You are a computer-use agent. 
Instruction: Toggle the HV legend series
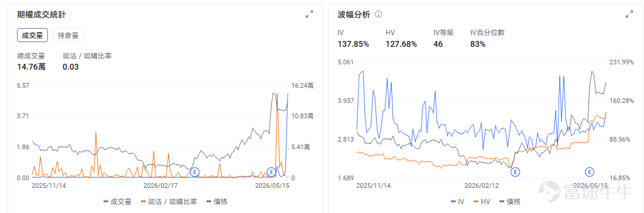pos(482,201)
